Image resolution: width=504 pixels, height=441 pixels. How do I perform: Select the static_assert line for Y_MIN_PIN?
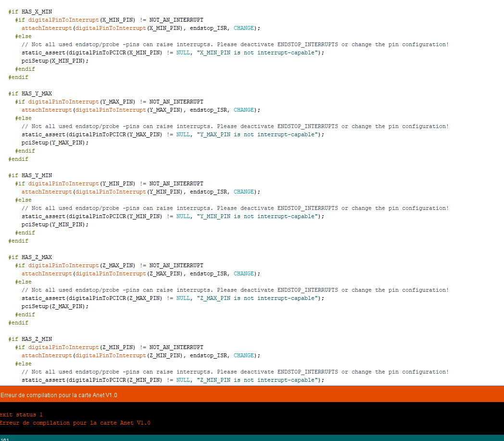click(x=173, y=217)
